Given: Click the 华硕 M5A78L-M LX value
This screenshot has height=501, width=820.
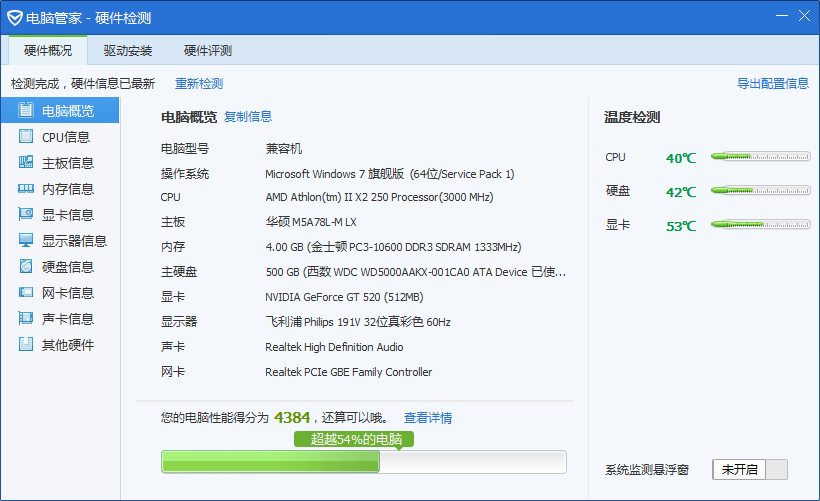Looking at the screenshot, I should pyautogui.click(x=311, y=222).
